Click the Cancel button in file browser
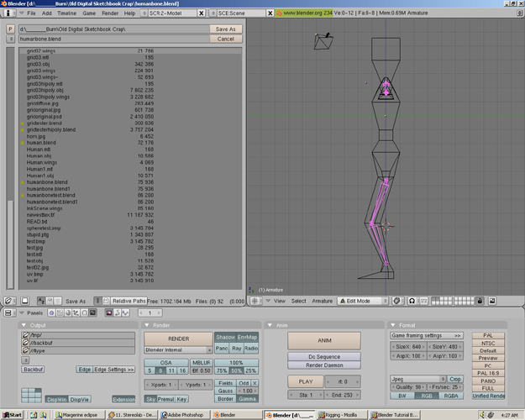525x420 pixels. [226, 39]
